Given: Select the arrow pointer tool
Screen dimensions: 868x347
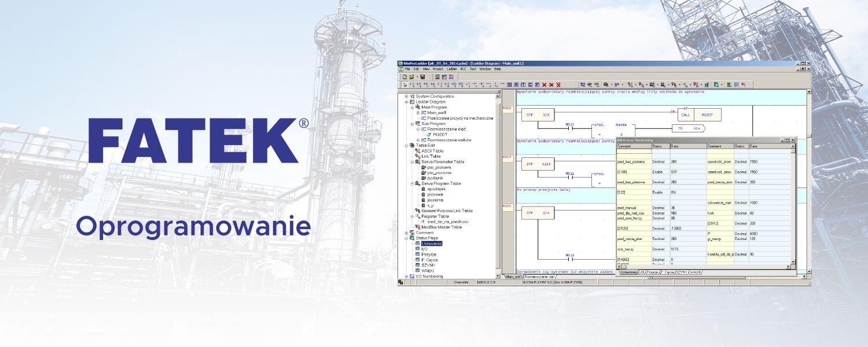Looking at the screenshot, I should click(405, 84).
